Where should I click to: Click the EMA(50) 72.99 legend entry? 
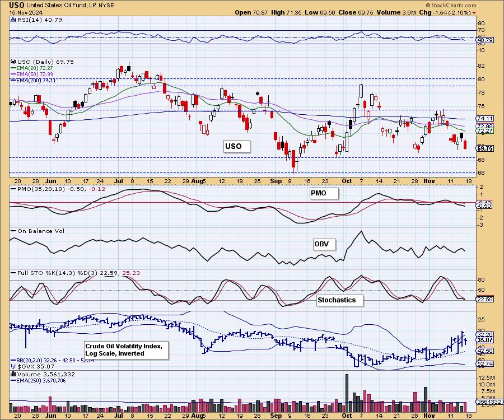[x=31, y=74]
